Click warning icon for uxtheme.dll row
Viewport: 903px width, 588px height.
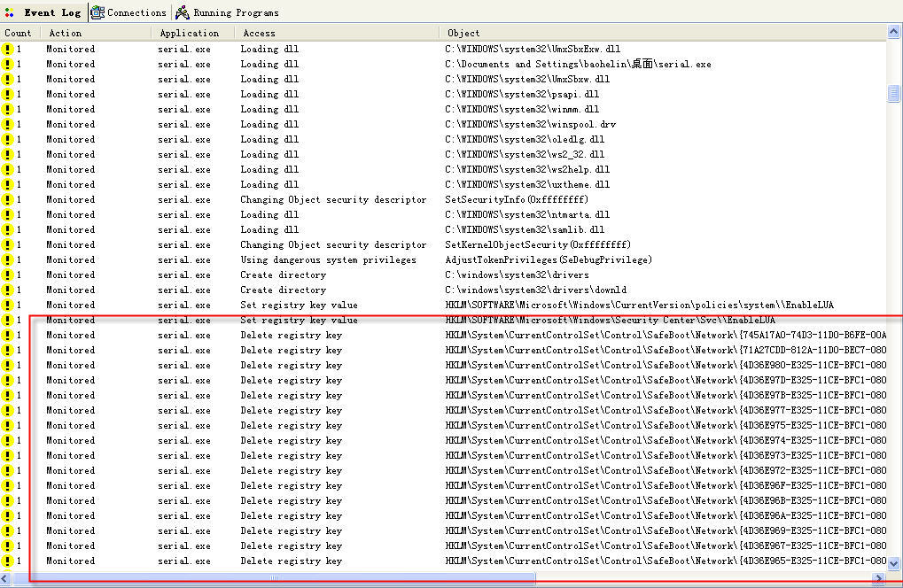point(7,184)
